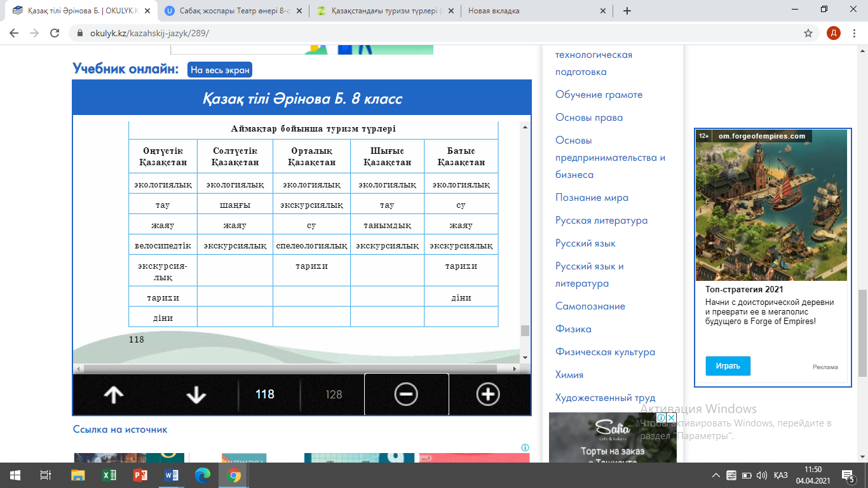Zoom in textbook with plus icon
Image resolution: width=868 pixels, height=488 pixels.
tap(488, 395)
